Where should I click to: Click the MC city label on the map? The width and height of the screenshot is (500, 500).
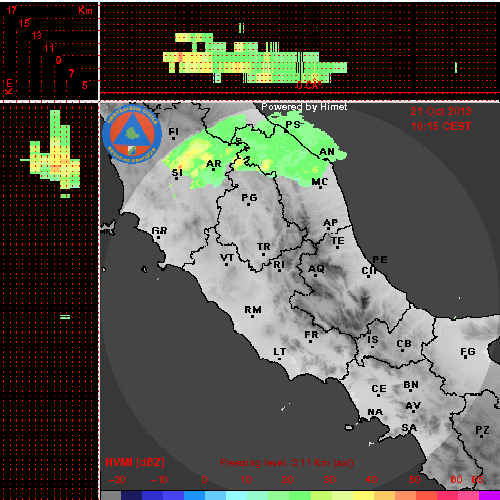tap(319, 182)
